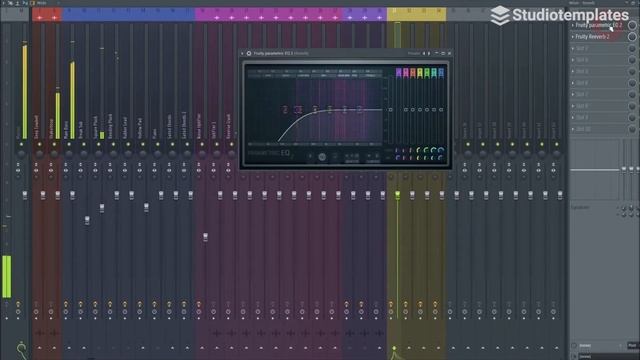Mute the Upper Pluck mixer track

click(98, 144)
